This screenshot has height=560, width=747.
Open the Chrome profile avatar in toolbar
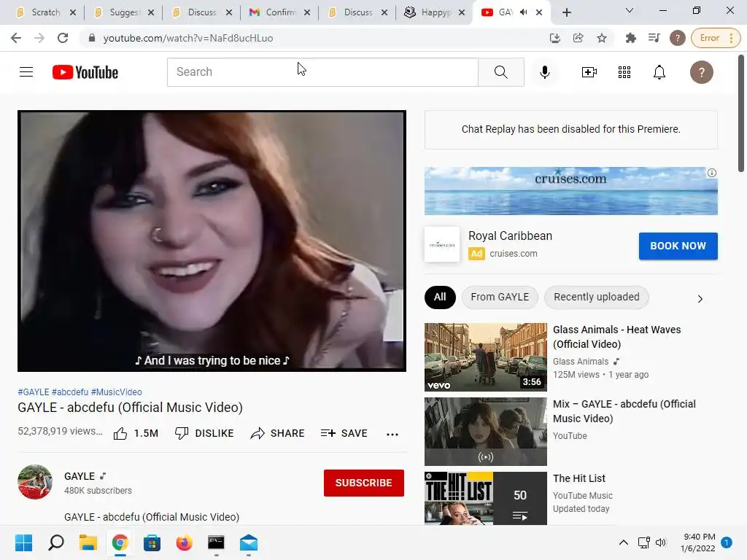pyautogui.click(x=678, y=38)
